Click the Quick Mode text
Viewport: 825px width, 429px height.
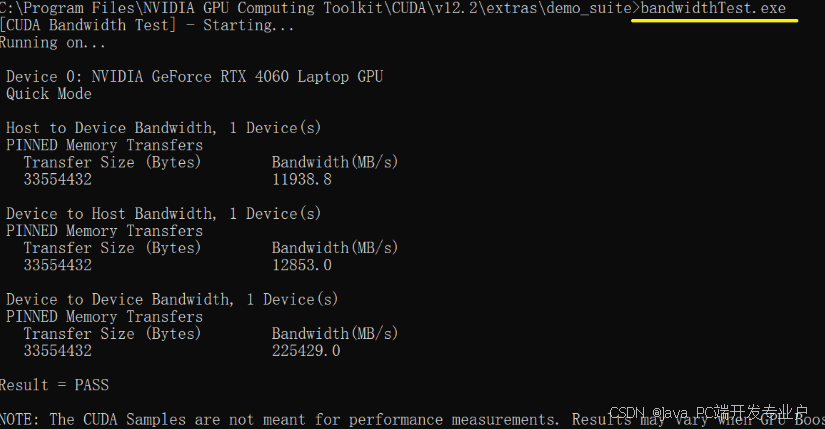[48, 94]
